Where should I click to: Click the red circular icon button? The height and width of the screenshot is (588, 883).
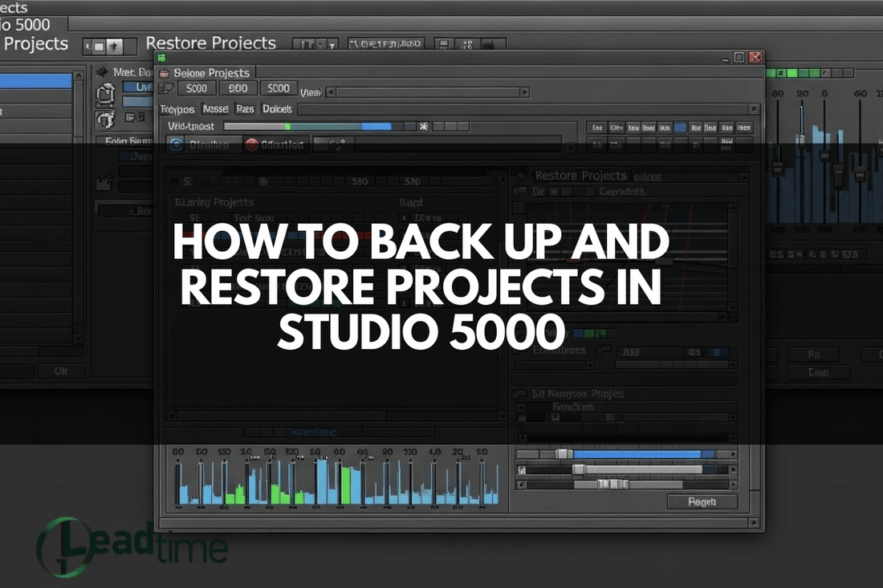click(251, 145)
